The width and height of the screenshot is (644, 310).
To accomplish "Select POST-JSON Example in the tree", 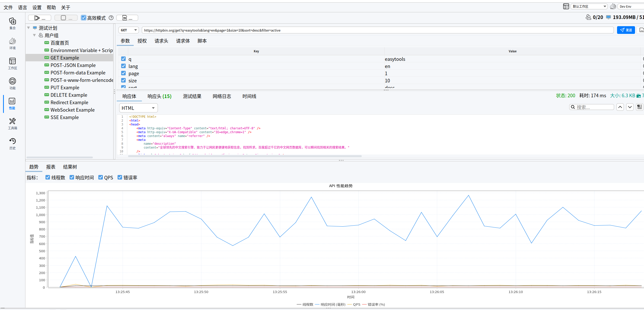I will point(73,65).
